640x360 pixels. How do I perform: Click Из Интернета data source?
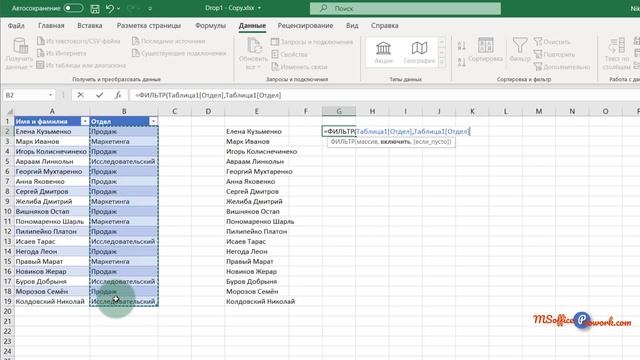click(62, 53)
